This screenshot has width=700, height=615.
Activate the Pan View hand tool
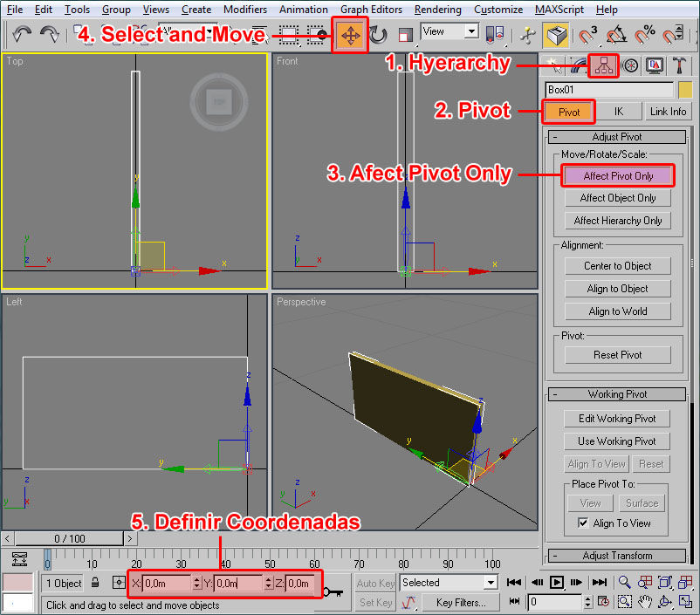645,601
